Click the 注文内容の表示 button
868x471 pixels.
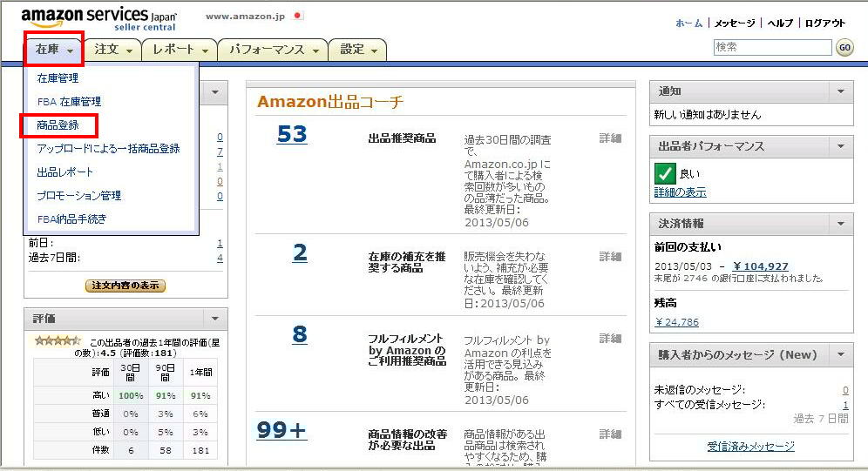125,286
